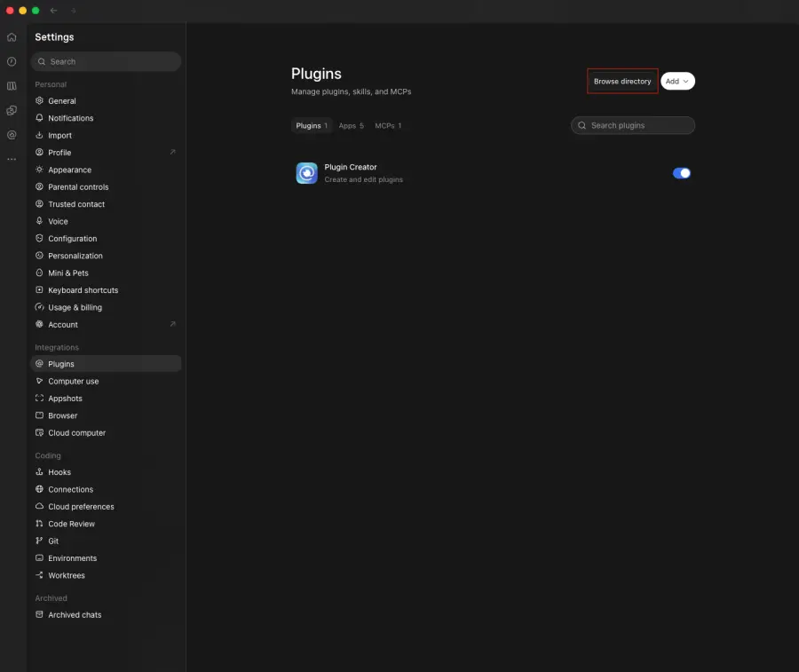Viewport: 799px width, 672px height.
Task: Click the Appshots capture-frame icon
Action: (x=39, y=398)
